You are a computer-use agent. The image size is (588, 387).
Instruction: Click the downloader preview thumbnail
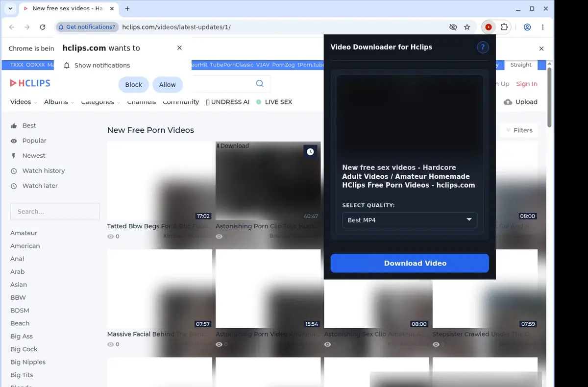(x=410, y=117)
